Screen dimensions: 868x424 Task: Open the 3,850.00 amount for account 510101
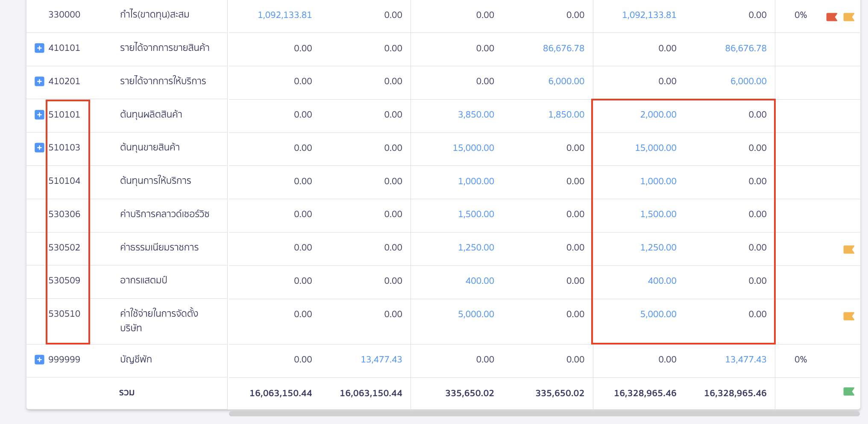[476, 115]
